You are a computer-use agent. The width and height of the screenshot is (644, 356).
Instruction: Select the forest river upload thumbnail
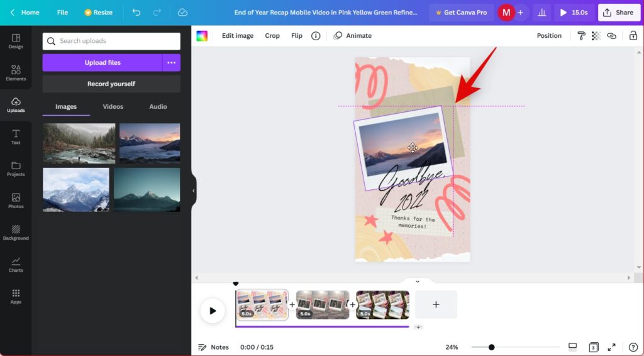pyautogui.click(x=79, y=143)
